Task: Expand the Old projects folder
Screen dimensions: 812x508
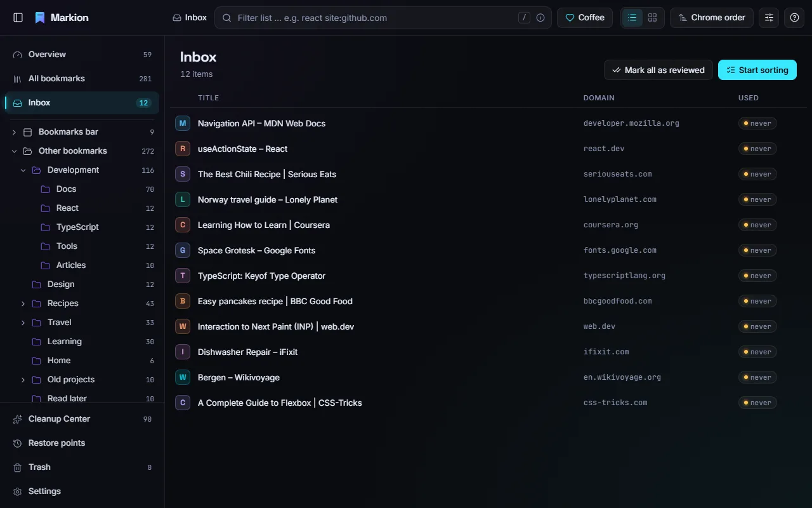Action: (23, 380)
